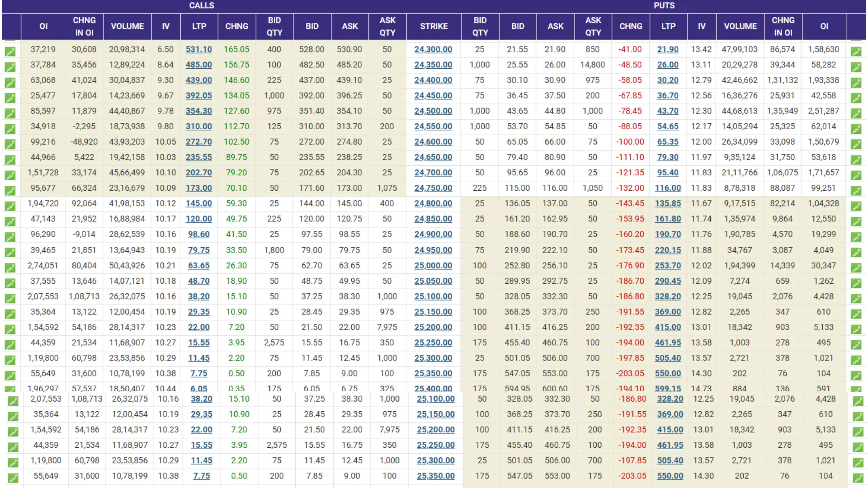Show calls chart icon for 24,750.00 strike
This screenshot has width=868, height=488.
point(10,190)
